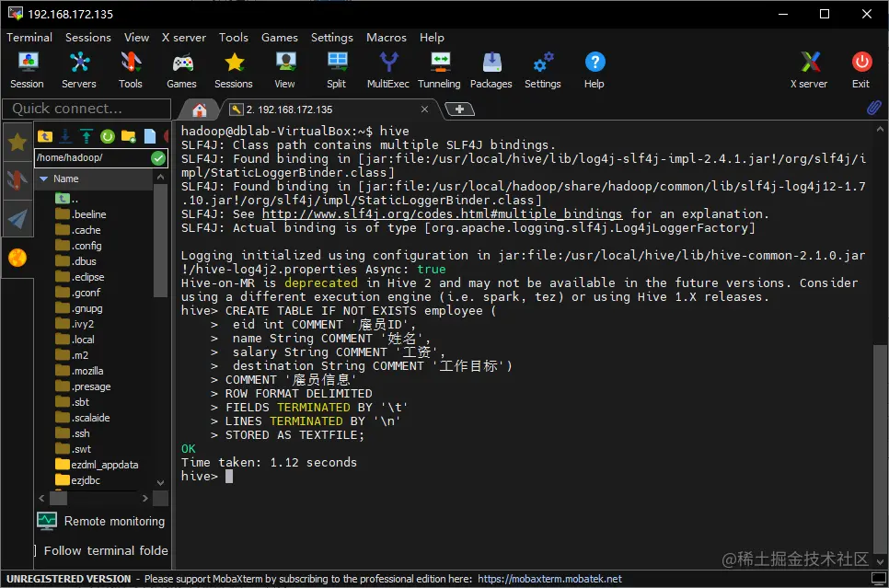Viewport: 889px width, 588px height.
Task: Open the mobaxterm.mobatek.net link
Action: (549, 579)
